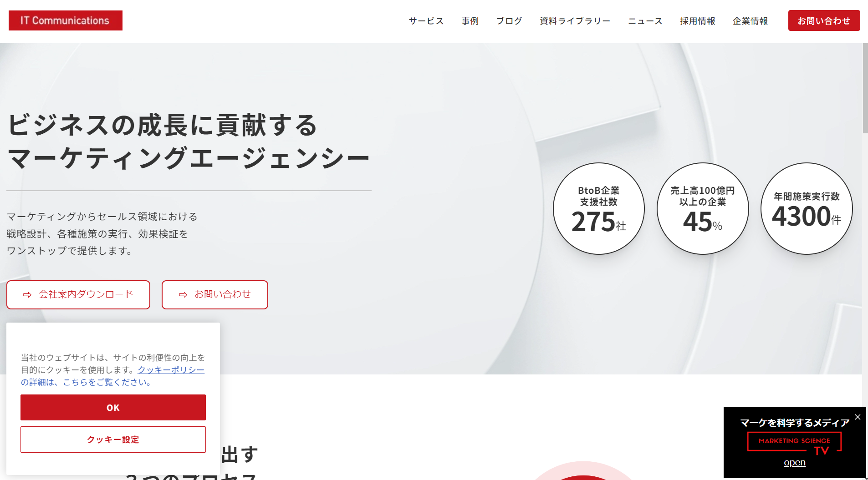Click the arrow icon beside 会社案内ダウンロード
This screenshot has height=480, width=868.
click(27, 295)
